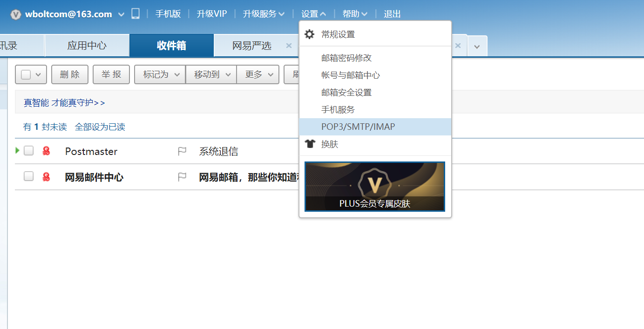The height and width of the screenshot is (329, 644).
Task: Open the mobile phone icon beside the account name
Action: 135,14
